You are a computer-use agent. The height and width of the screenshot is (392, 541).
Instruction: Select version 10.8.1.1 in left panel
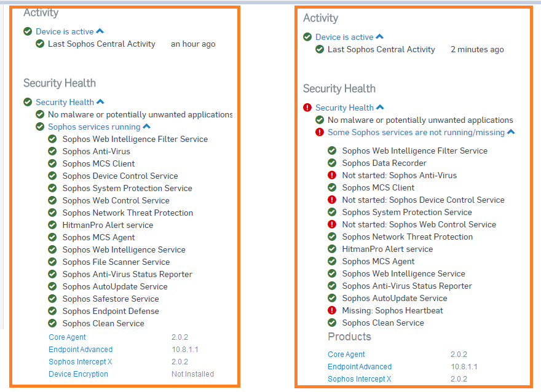pos(185,350)
